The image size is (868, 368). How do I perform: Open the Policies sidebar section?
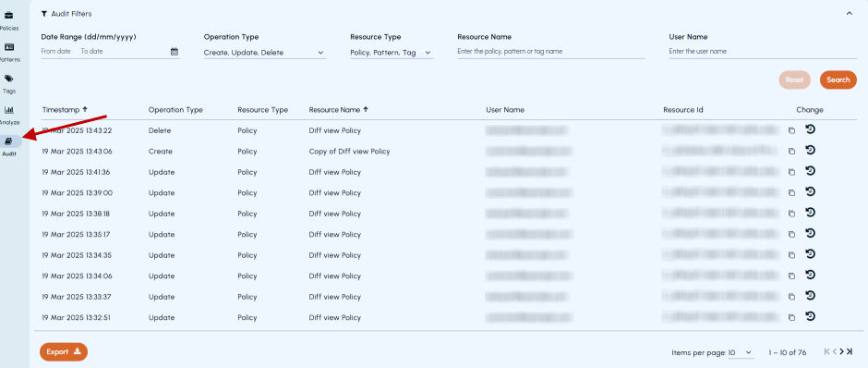(x=9, y=20)
